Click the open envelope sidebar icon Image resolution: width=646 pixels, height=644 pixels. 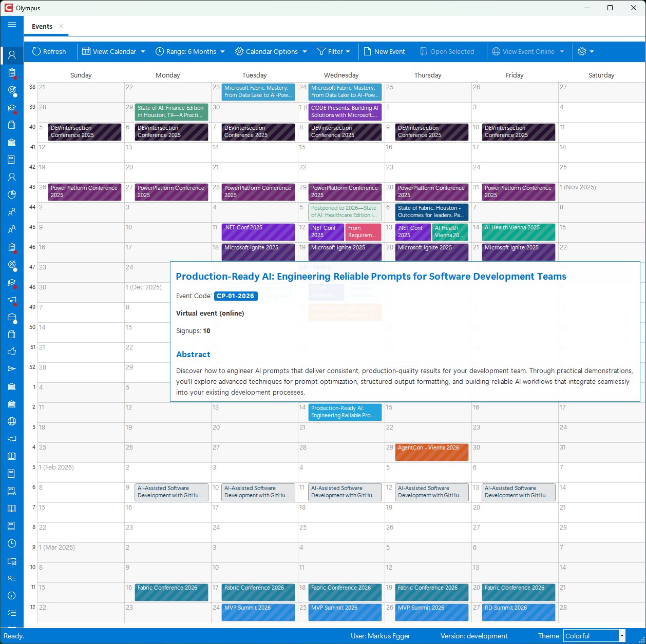coord(12,317)
